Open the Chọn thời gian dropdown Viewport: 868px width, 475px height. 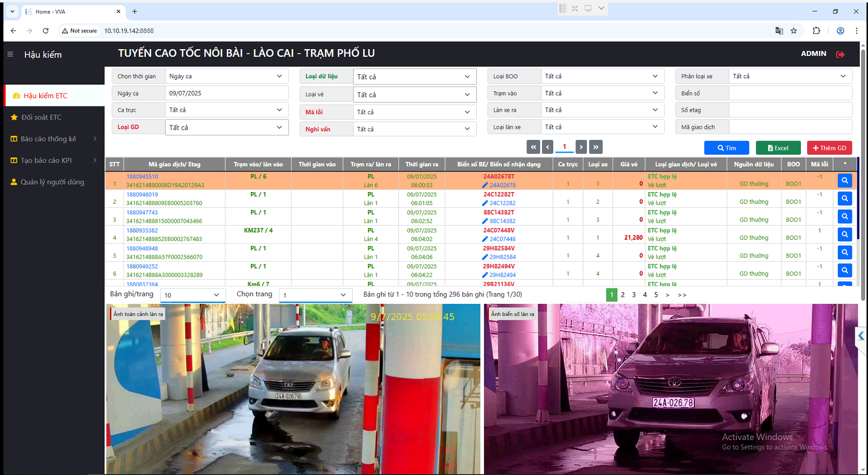click(226, 76)
